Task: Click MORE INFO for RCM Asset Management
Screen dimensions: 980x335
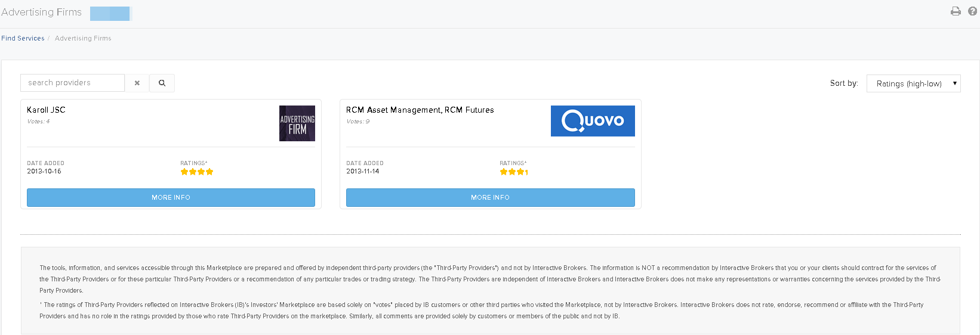Action: [x=490, y=197]
